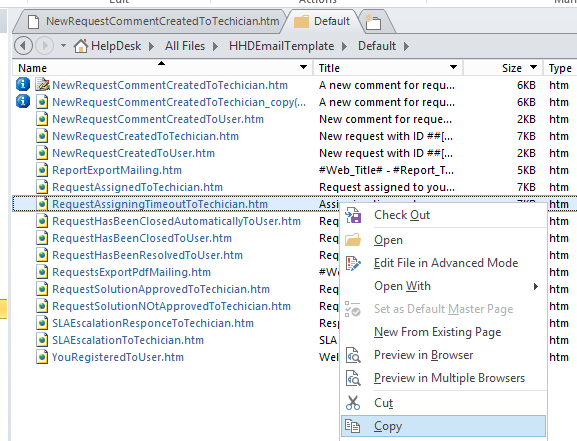This screenshot has width=577, height=441.
Task: Choose New From Existing Page
Action: (443, 332)
